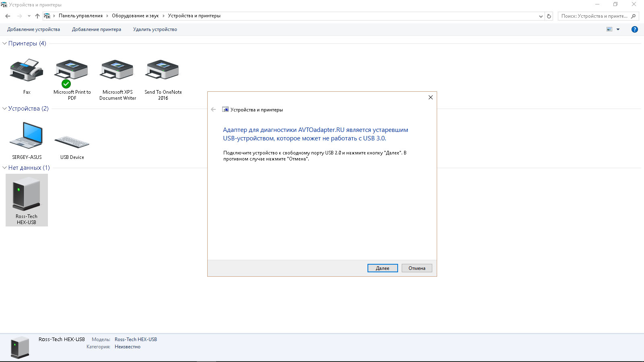The image size is (644, 362).
Task: Select Microsoft Print to PDF printer
Action: tap(72, 71)
